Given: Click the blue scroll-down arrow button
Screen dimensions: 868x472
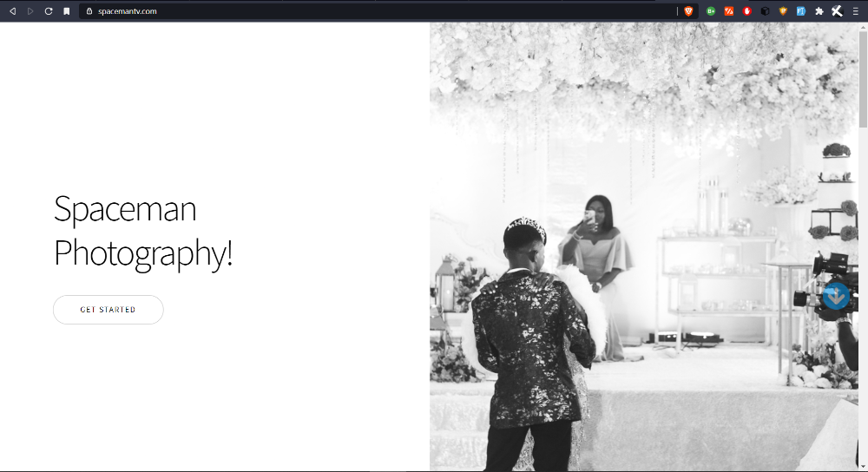Looking at the screenshot, I should pos(836,296).
